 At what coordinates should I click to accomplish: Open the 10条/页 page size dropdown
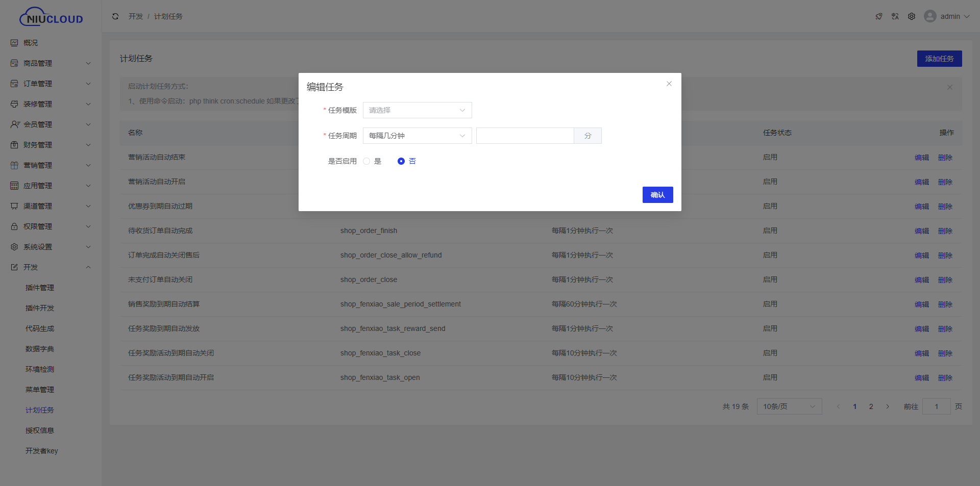[x=789, y=406]
